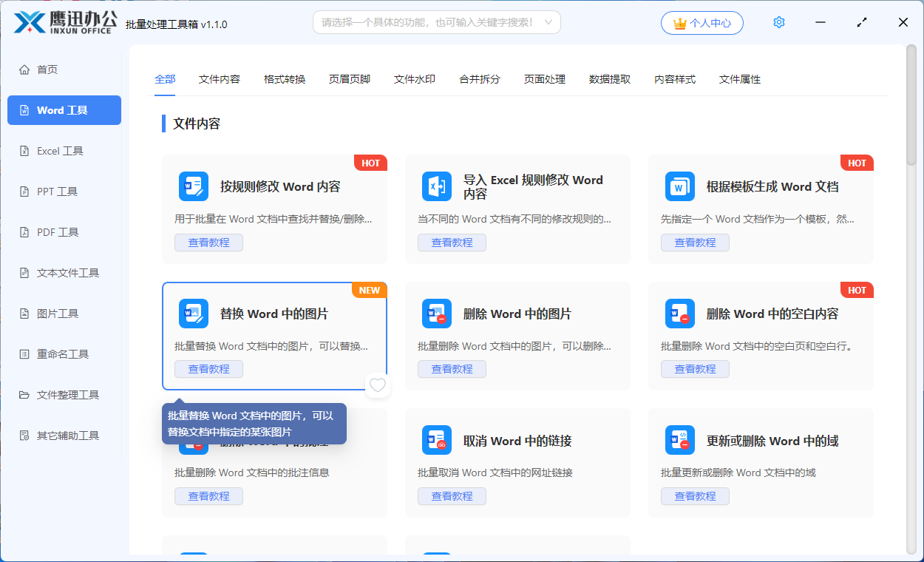The height and width of the screenshot is (562, 924).
Task: Click the home icon next to 首页
Action: (24, 69)
